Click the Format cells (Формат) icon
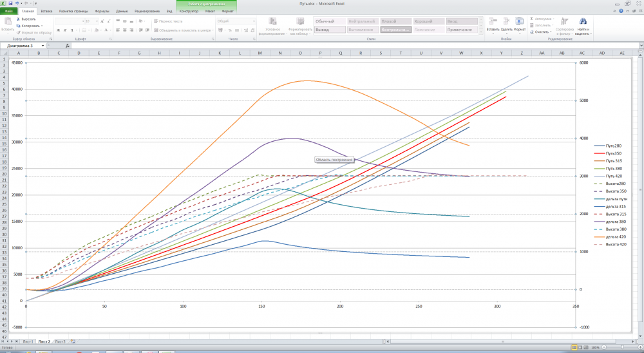The width and height of the screenshot is (644, 353). 519,21
